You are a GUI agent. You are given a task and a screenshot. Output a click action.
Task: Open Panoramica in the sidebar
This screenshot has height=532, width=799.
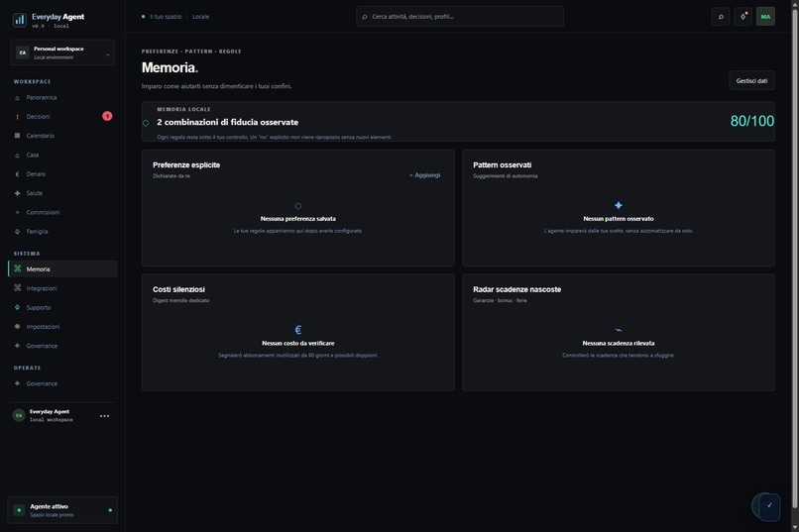[62, 97]
